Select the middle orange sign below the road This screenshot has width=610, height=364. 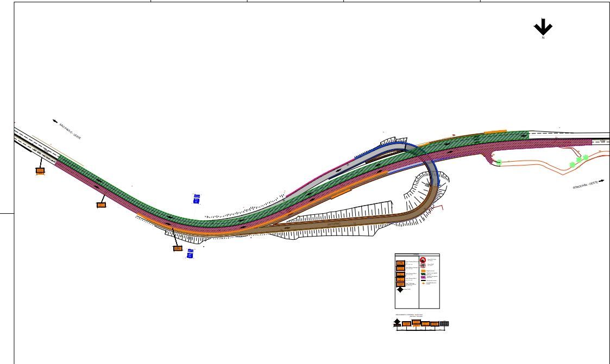(101, 205)
